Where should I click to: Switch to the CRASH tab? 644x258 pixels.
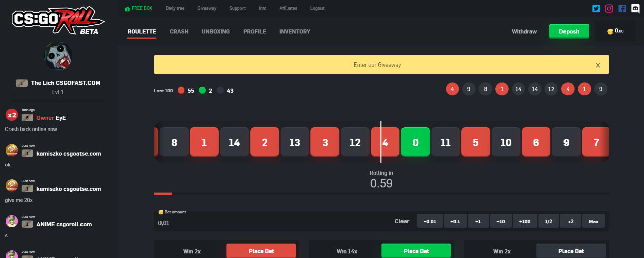tap(179, 32)
